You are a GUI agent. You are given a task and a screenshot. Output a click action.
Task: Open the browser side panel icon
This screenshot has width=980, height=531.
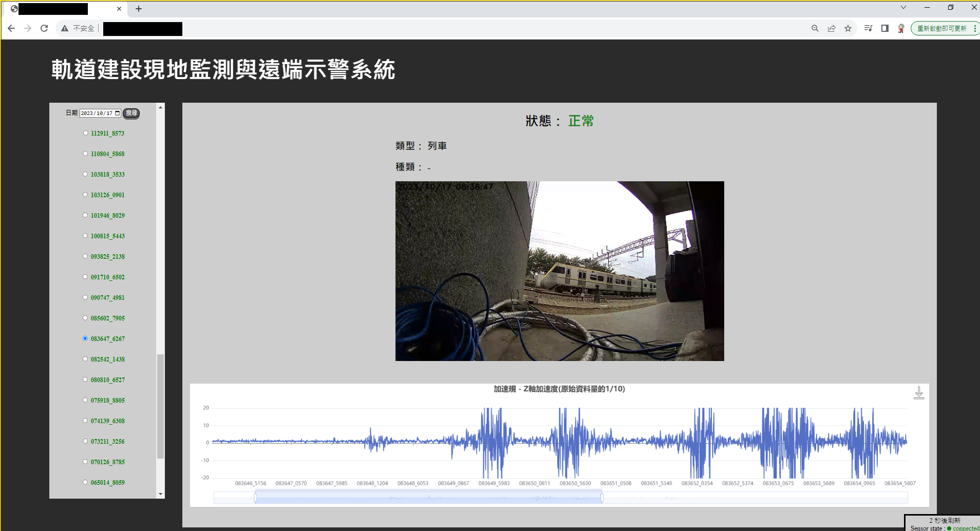(x=884, y=28)
